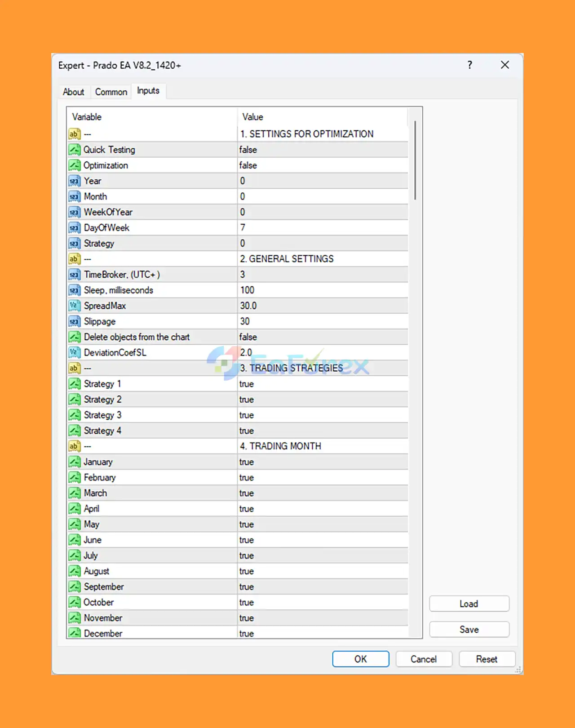The image size is (575, 728).
Task: Click the boolean icon beside Strategy 4
Action: [x=74, y=431]
